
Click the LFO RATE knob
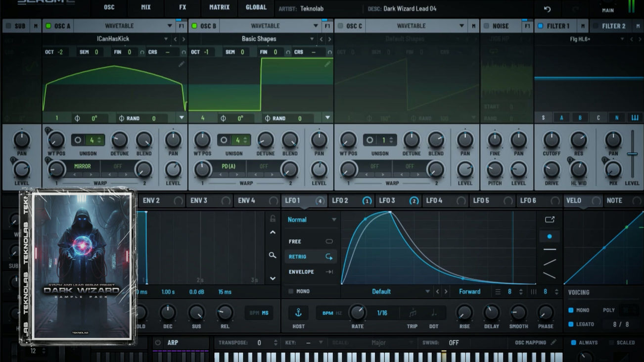(x=357, y=313)
